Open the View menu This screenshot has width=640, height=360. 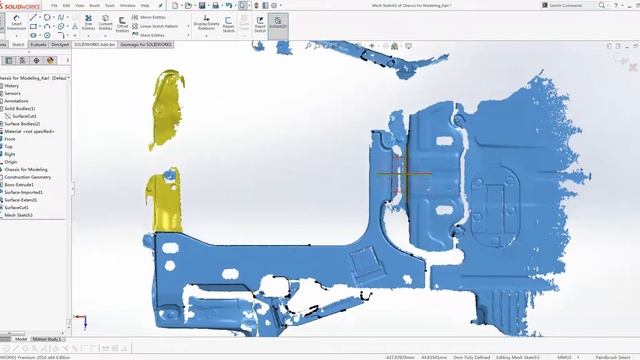80,6
